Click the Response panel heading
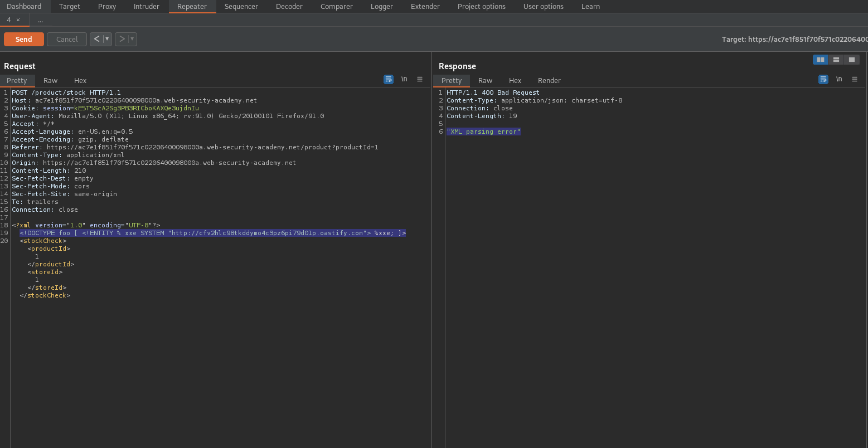868x448 pixels. (457, 66)
